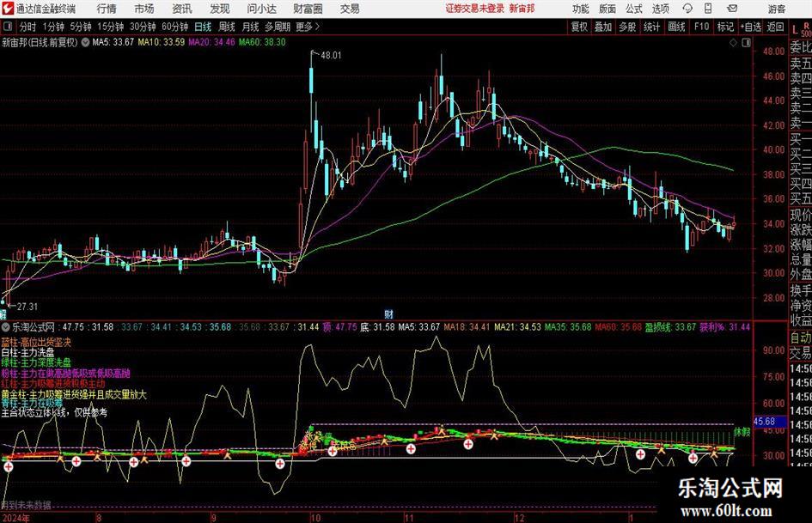Screen dimensions: 812x523
Task: Click the 27.31 low price label
Action: [x=27, y=307]
